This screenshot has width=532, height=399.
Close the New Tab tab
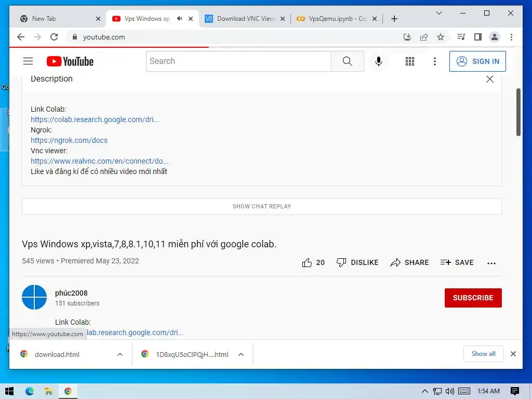click(98, 19)
